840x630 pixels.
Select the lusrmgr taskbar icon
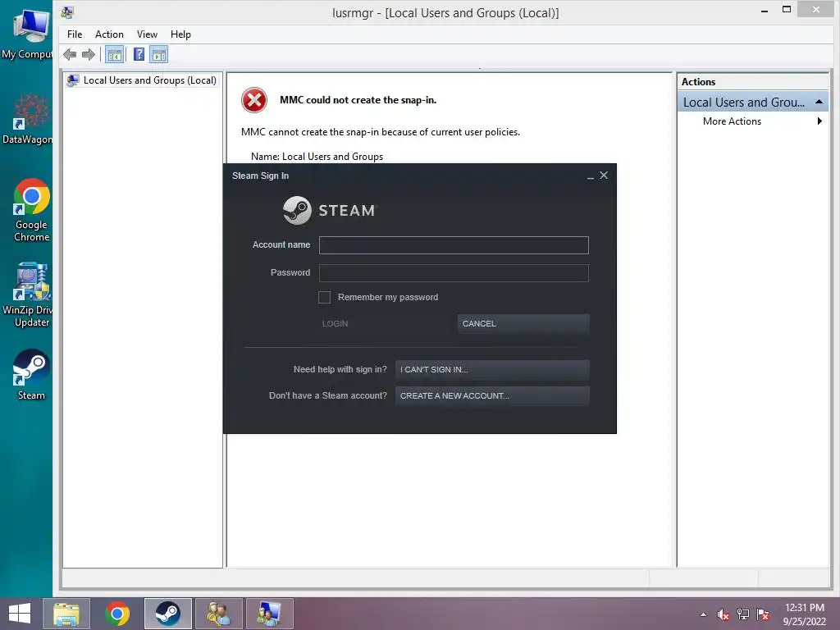point(269,614)
